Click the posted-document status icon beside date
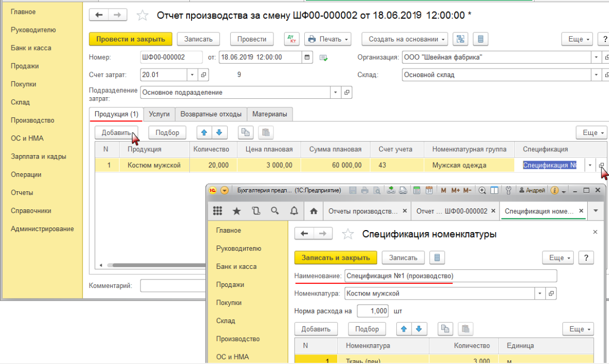 click(x=323, y=58)
